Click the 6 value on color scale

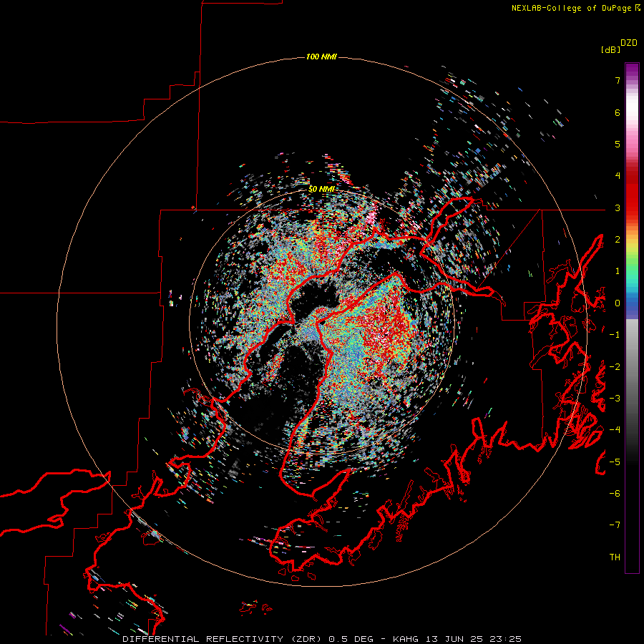[x=618, y=112]
